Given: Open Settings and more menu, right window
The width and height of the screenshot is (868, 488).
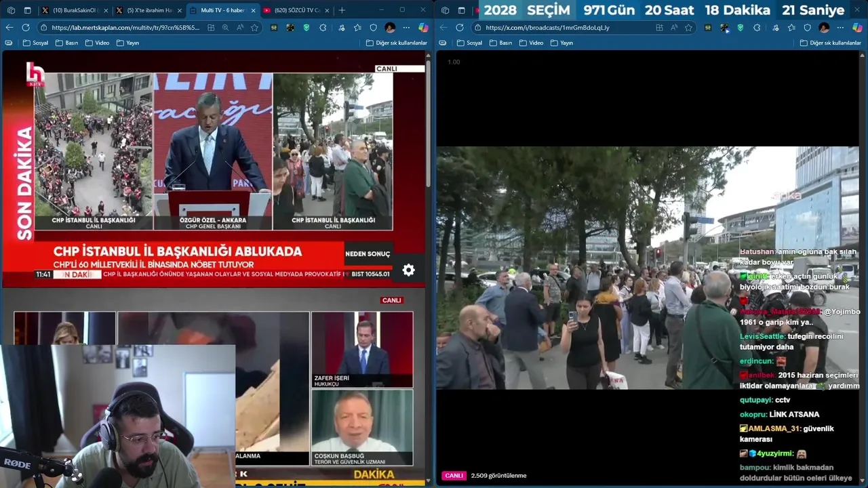Looking at the screenshot, I should 840,28.
